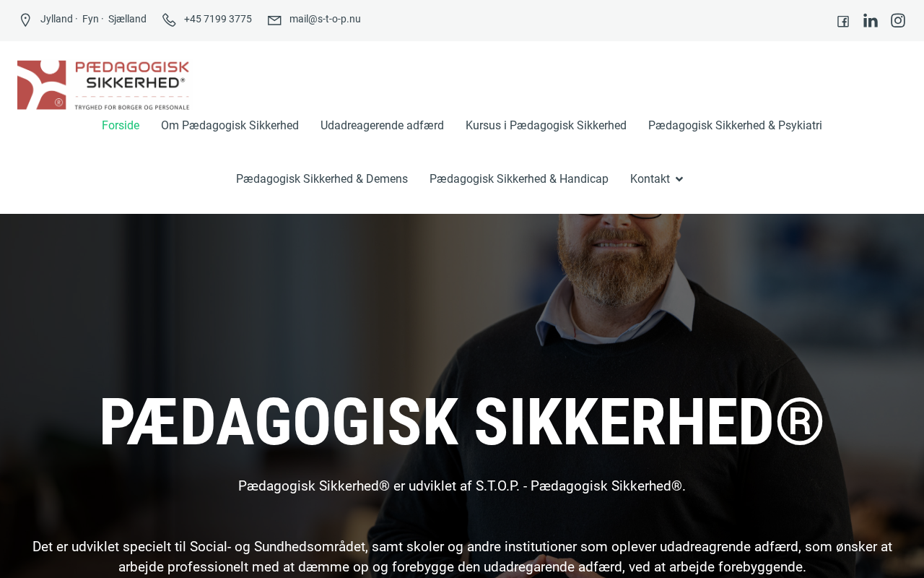Click the location pin icon
This screenshot has height=578, width=924.
[25, 20]
